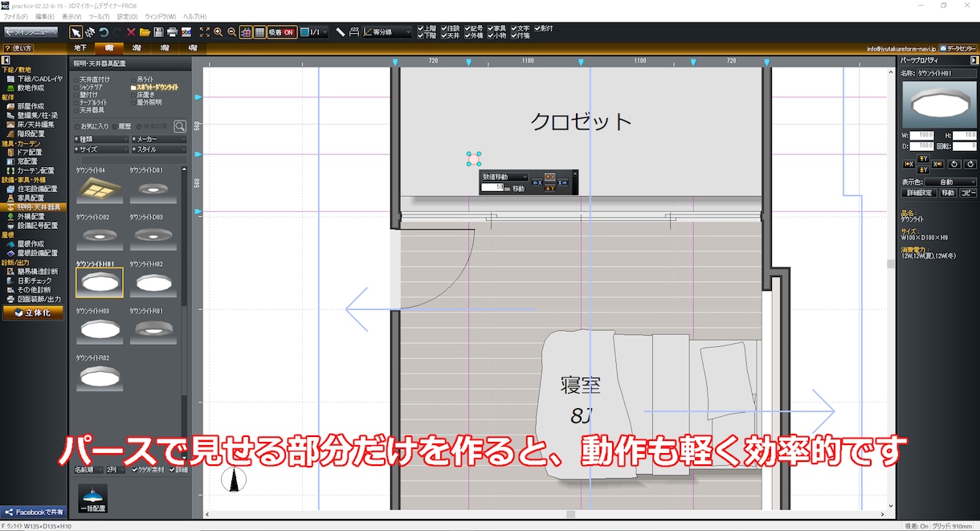Rotate part counterclockwise icon
This screenshot has height=531, width=980.
(x=954, y=164)
